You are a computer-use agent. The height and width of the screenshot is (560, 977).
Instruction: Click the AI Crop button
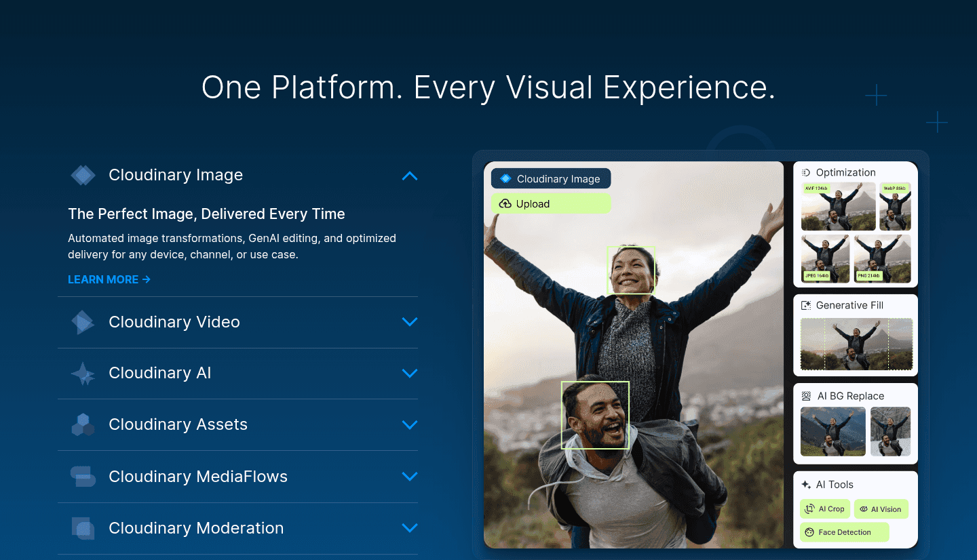pyautogui.click(x=825, y=509)
